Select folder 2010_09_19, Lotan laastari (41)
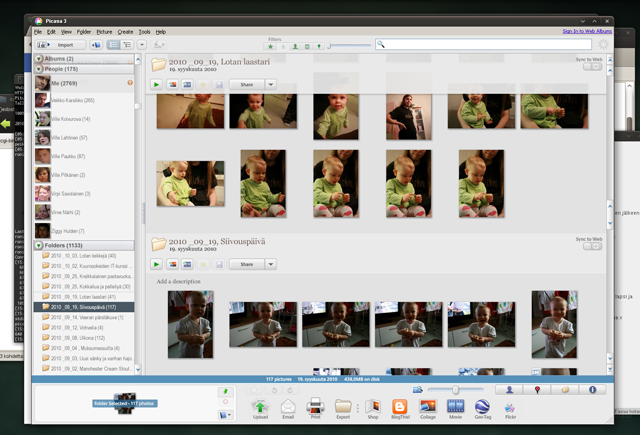 (x=84, y=297)
